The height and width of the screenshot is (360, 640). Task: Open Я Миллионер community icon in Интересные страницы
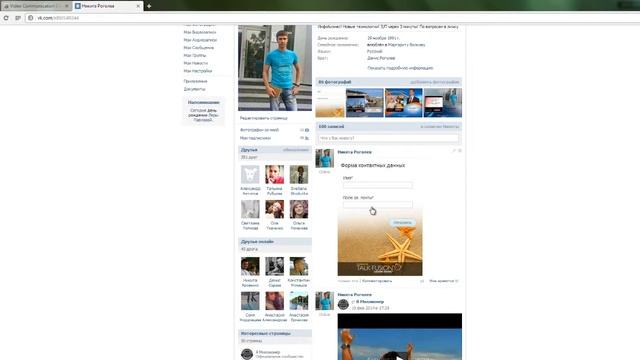coord(247,354)
